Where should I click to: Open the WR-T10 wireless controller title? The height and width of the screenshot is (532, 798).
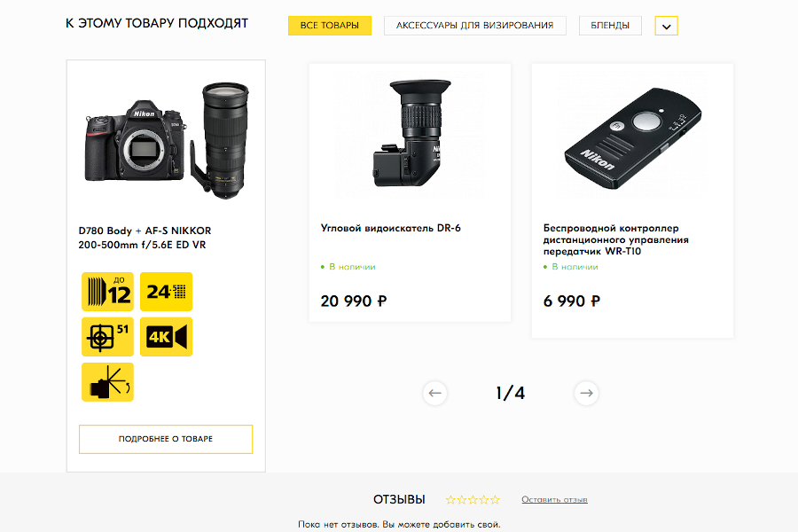[x=616, y=239]
